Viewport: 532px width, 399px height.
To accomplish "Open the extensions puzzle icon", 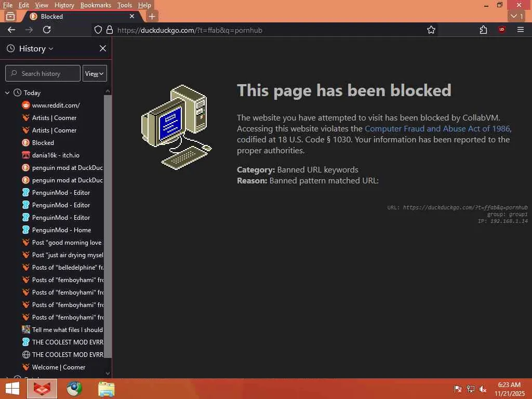I will click(484, 30).
